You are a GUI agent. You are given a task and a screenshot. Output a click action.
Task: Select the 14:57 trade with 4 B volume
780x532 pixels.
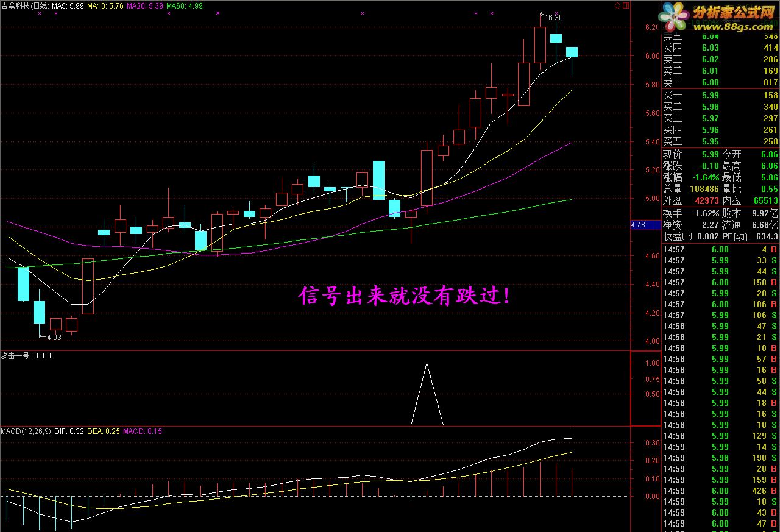[720, 249]
